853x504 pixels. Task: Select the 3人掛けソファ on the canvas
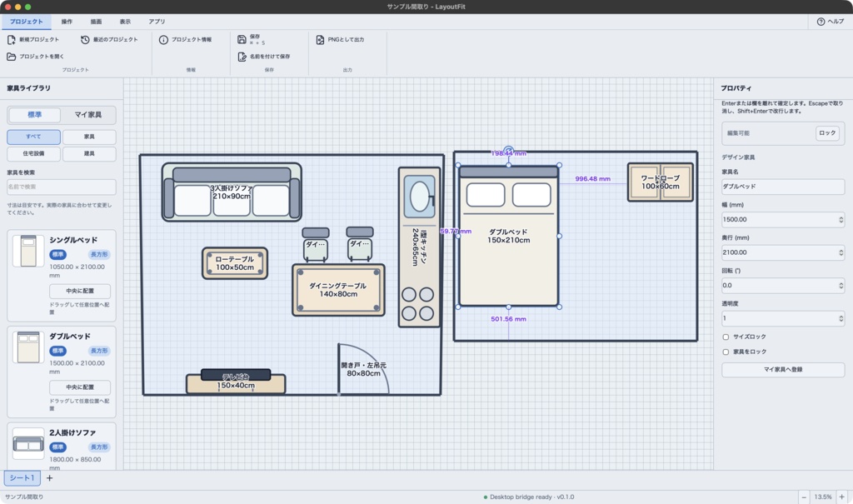point(232,192)
